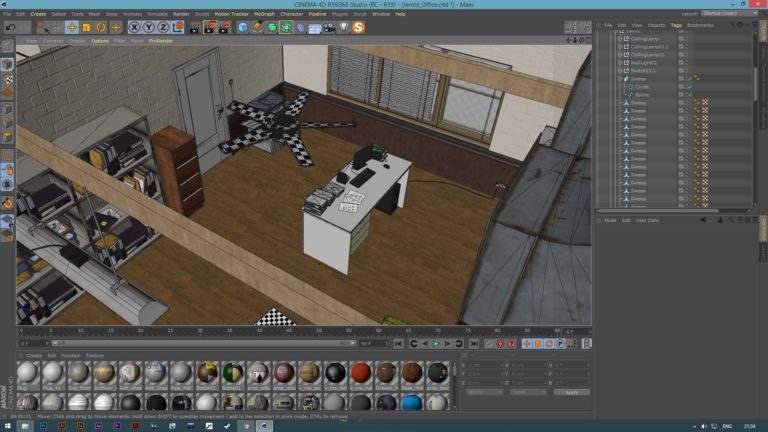Toggle Position keyframe recording icon
Viewport: 768px width, 432px height.
click(x=527, y=344)
